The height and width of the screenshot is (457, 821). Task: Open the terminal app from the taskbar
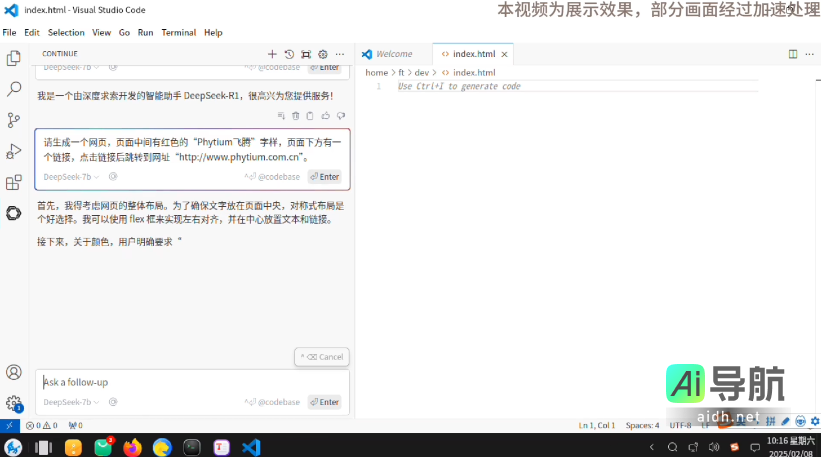click(x=192, y=448)
